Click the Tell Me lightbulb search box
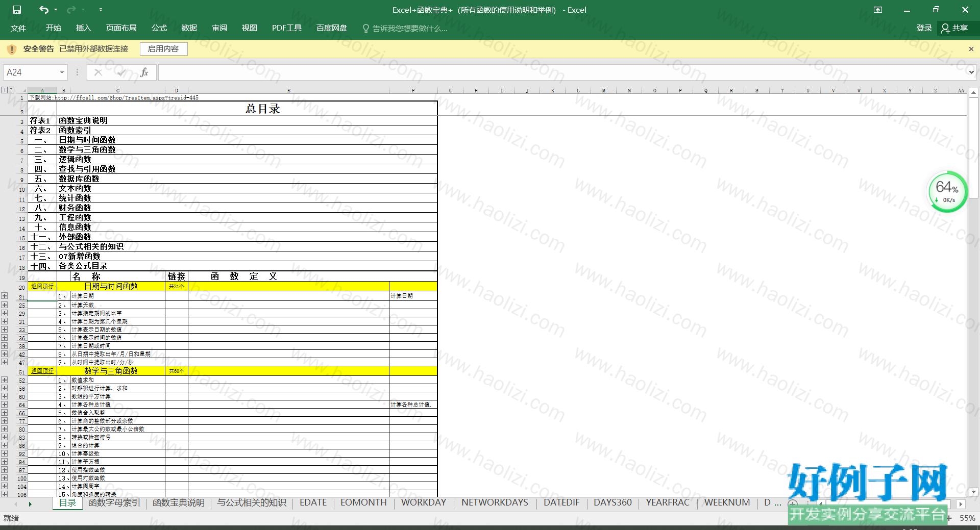The image size is (980, 530). pos(405,29)
